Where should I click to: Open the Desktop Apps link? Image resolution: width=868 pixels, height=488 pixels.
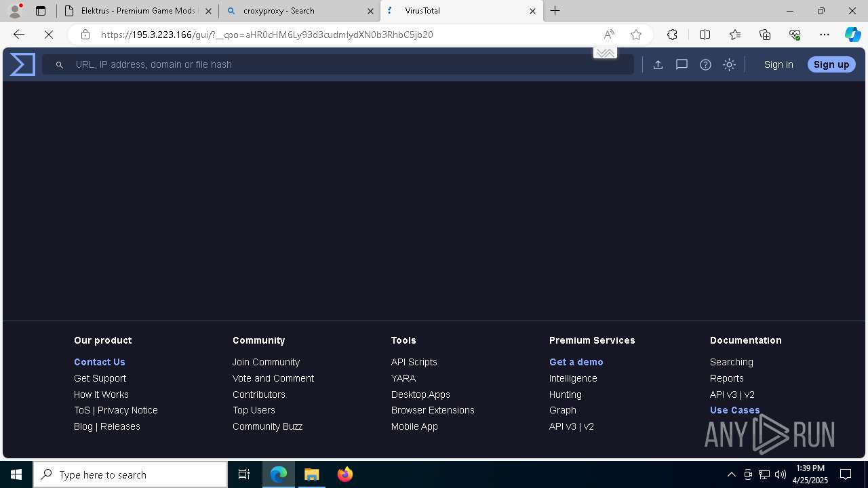tap(420, 394)
